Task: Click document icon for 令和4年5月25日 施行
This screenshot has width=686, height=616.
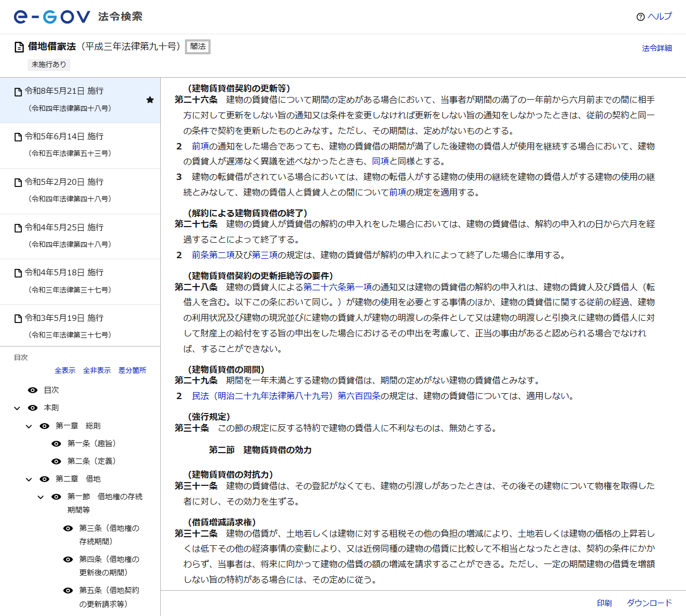Action: click(18, 228)
